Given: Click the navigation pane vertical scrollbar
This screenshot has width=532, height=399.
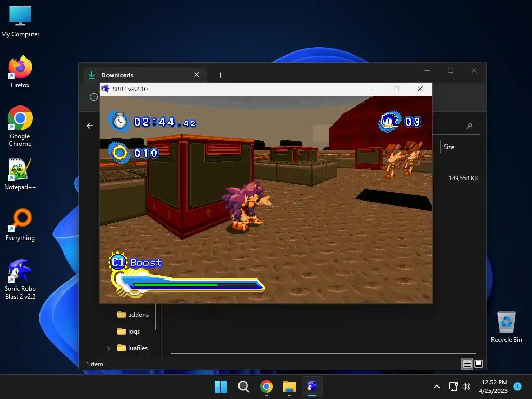Looking at the screenshot, I should [x=156, y=316].
